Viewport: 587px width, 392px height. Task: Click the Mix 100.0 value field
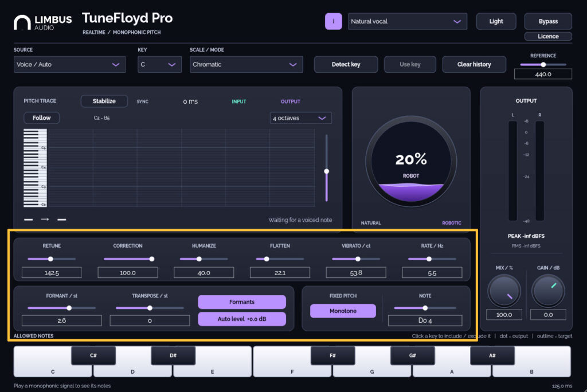point(504,315)
